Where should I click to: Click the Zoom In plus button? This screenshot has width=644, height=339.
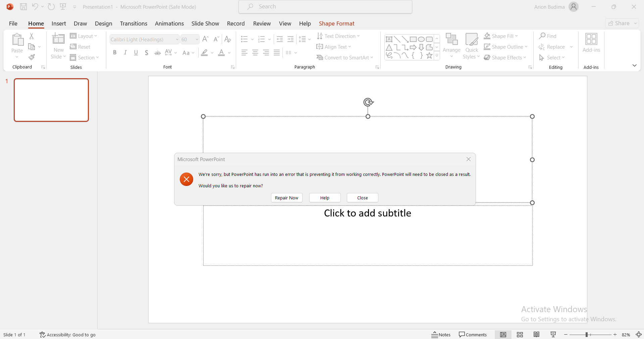pos(615,335)
